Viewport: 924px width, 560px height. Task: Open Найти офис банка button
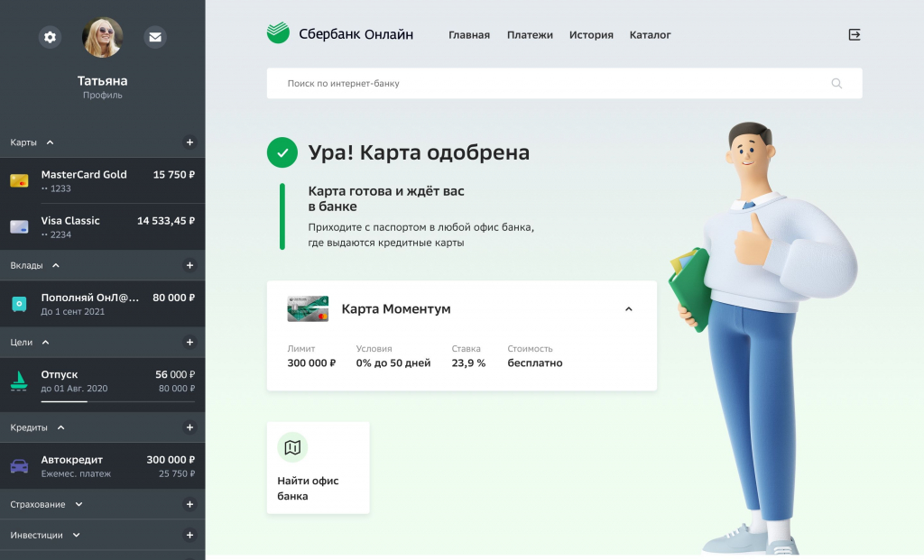coord(319,467)
